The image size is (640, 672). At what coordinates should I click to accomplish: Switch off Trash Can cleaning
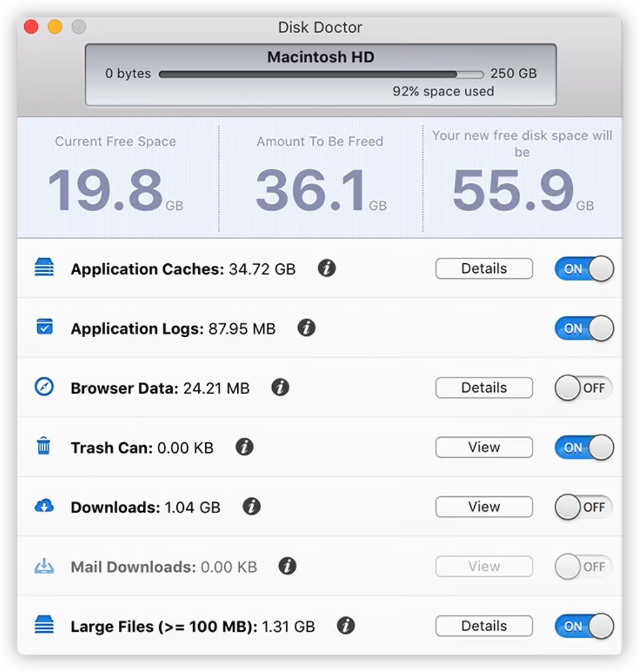coord(584,447)
